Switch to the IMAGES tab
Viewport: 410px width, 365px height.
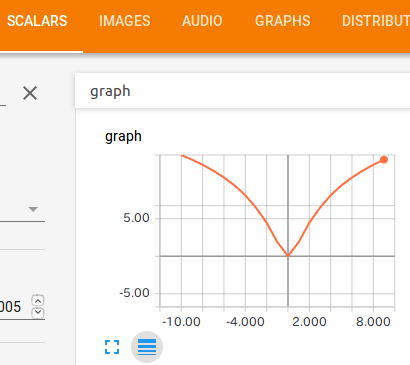point(125,21)
